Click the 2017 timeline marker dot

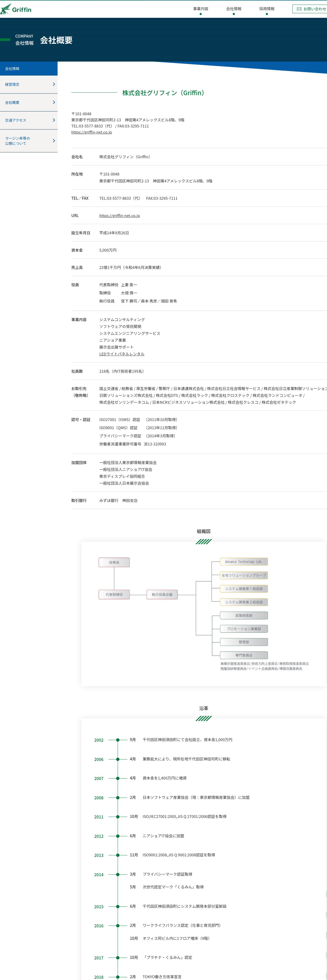(118, 958)
